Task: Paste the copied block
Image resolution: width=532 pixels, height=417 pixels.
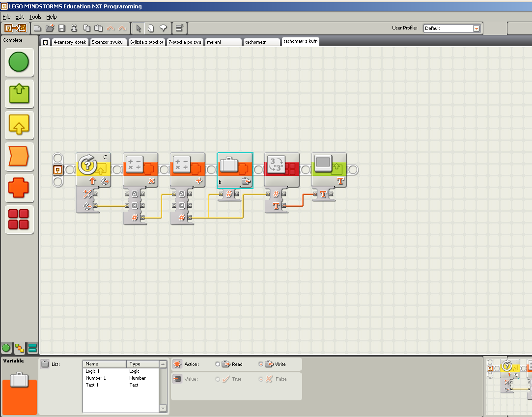Action: [98, 28]
